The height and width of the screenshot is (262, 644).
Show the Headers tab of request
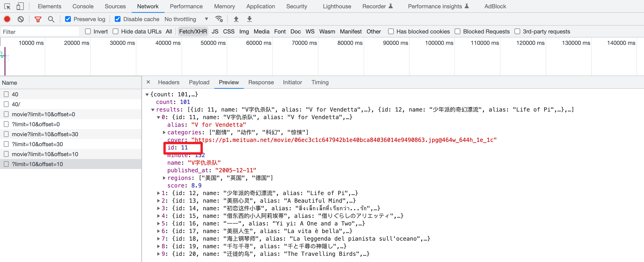point(169,82)
